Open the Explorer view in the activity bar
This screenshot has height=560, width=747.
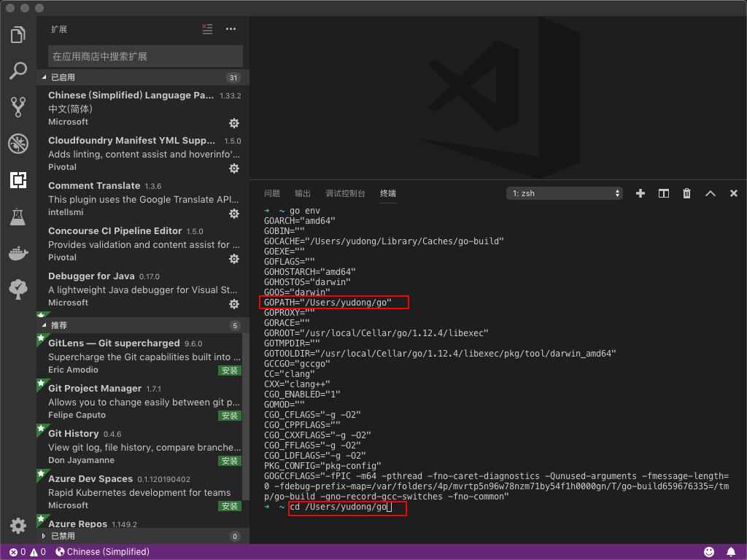(x=18, y=34)
